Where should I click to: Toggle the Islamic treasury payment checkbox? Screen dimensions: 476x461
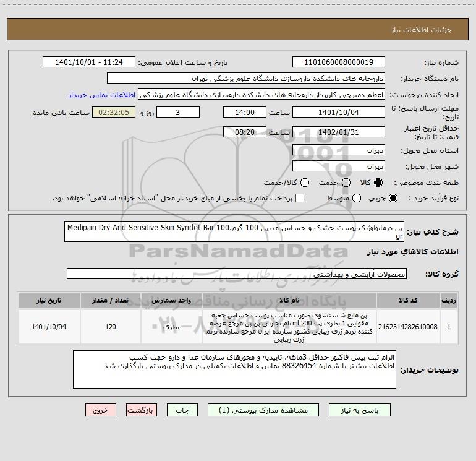(300, 198)
